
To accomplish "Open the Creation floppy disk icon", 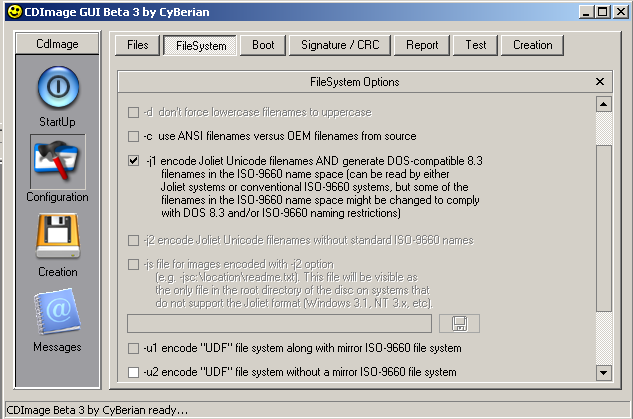I will point(58,237).
